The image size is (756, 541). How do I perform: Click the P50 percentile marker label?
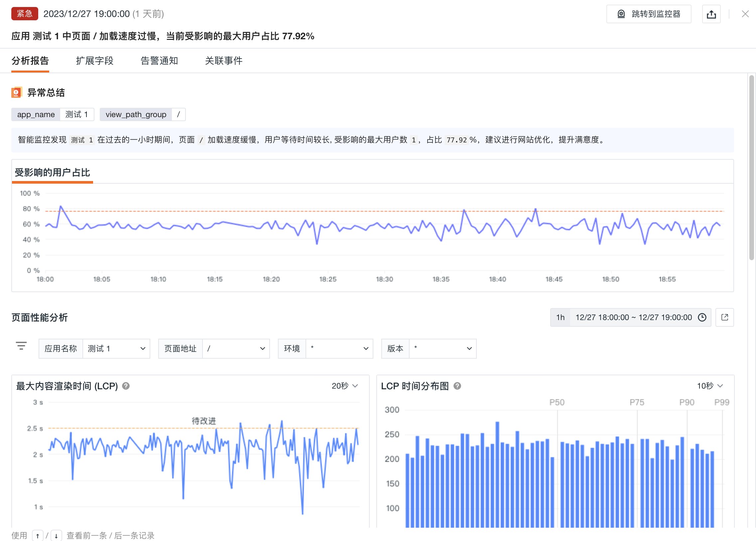pos(557,402)
